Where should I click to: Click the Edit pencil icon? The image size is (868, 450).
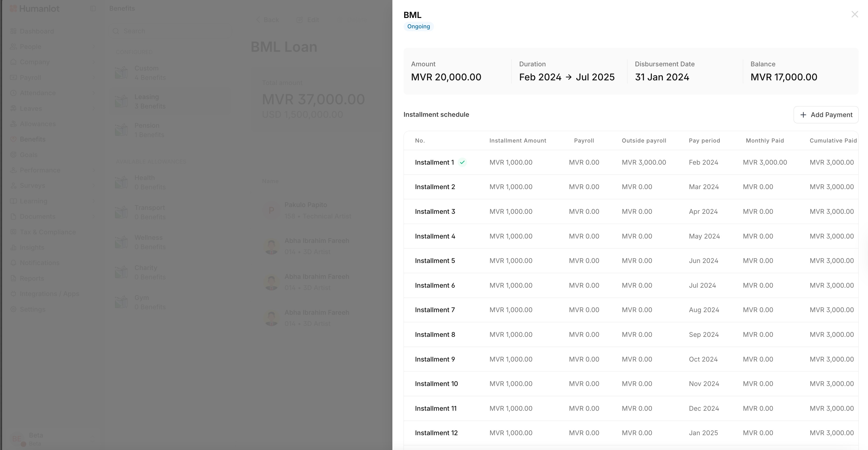(x=299, y=20)
